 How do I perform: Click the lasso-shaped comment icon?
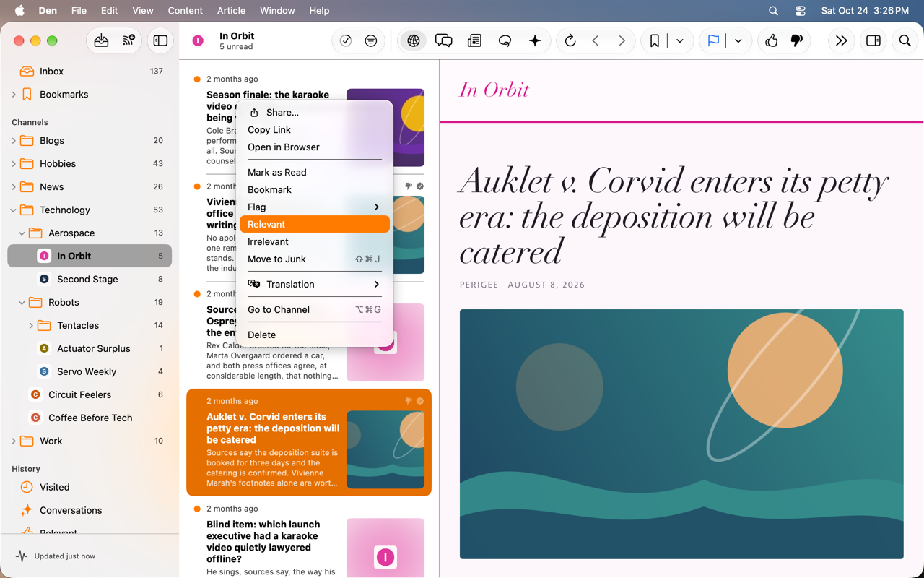(505, 41)
